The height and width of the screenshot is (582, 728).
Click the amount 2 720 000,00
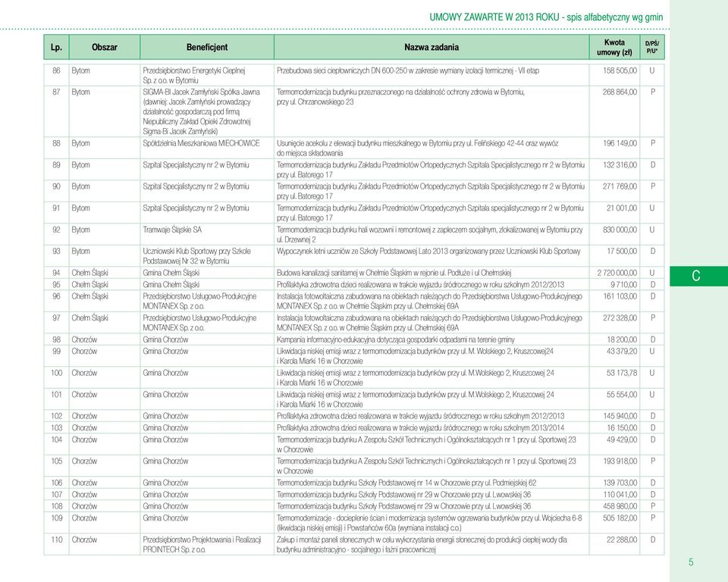point(617,273)
